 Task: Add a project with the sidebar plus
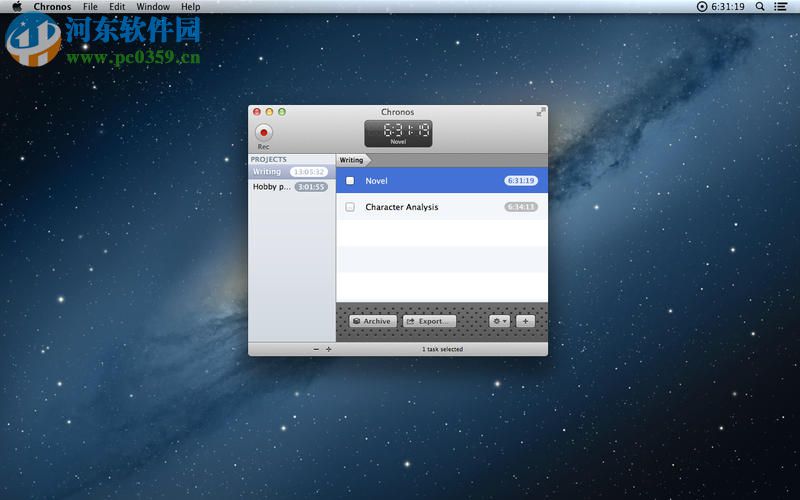(329, 349)
